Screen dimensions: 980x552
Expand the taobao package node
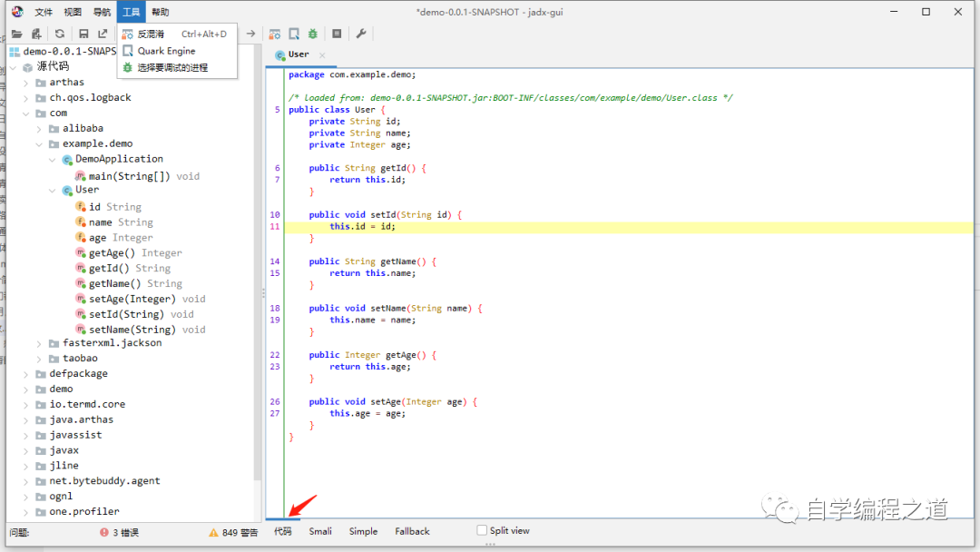point(39,359)
